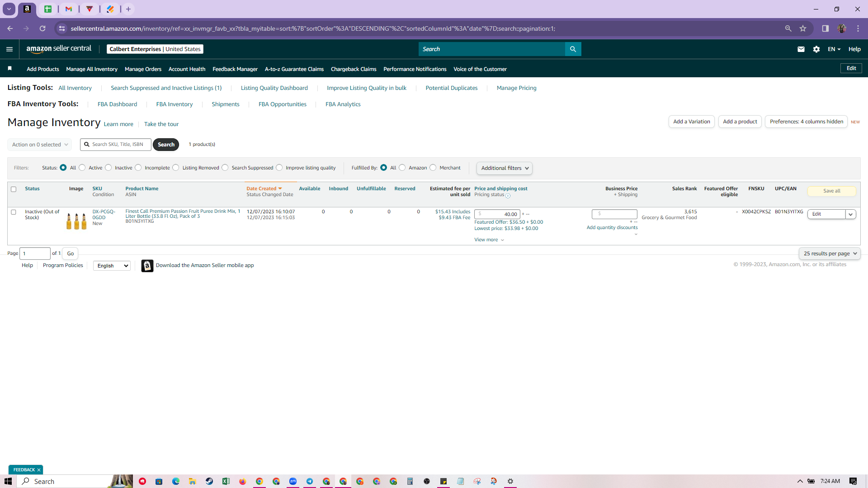Open the EN language dropdown in header
This screenshot has height=488, width=868.
pyautogui.click(x=834, y=49)
